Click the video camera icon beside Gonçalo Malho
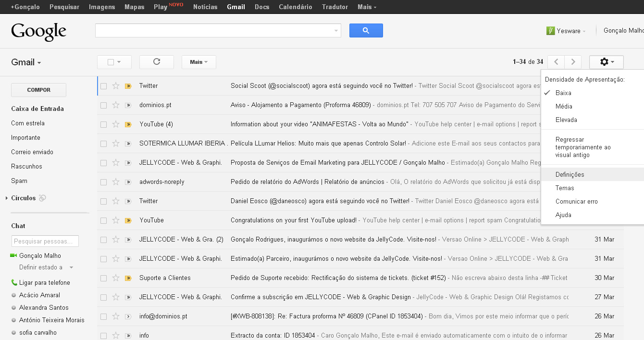 click(13, 255)
